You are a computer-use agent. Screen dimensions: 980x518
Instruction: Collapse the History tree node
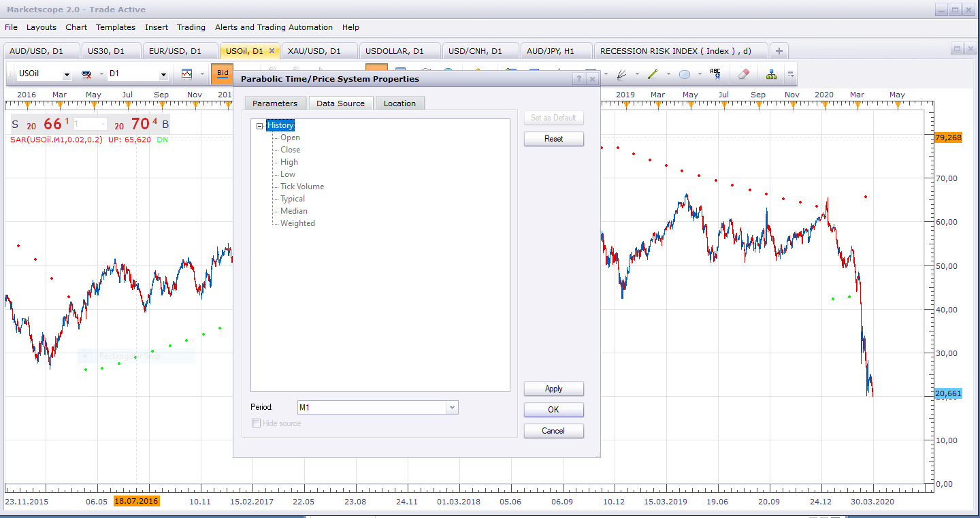(260, 126)
